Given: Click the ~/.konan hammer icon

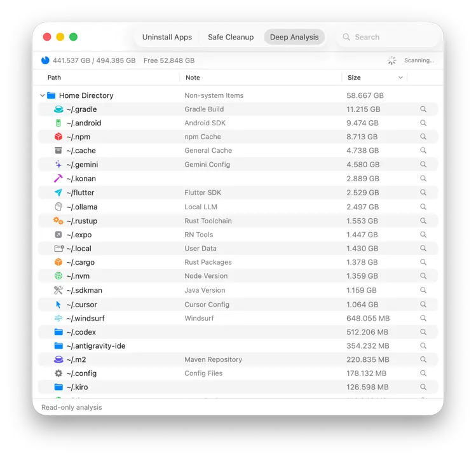Looking at the screenshot, I should [58, 178].
